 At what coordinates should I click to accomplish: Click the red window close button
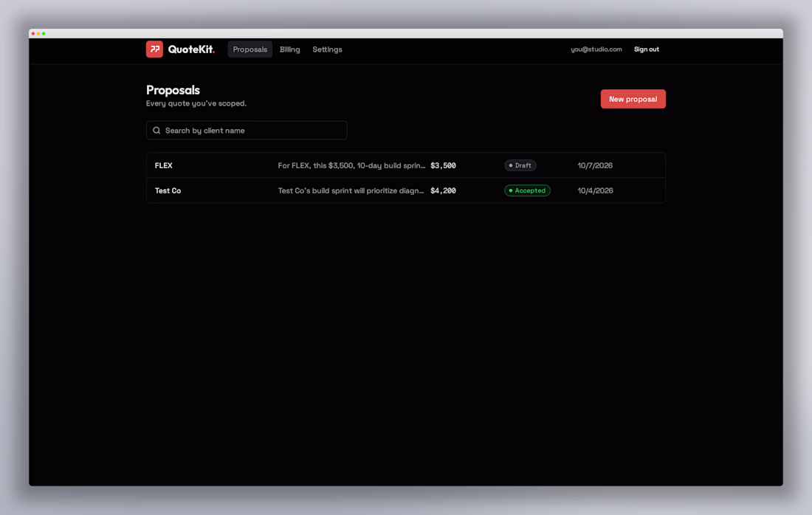(x=33, y=34)
